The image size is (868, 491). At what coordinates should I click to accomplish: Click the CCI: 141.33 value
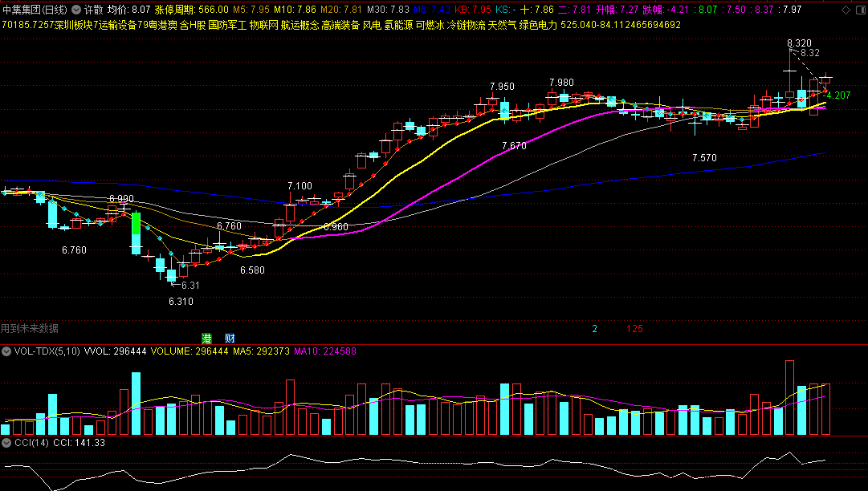click(x=79, y=442)
